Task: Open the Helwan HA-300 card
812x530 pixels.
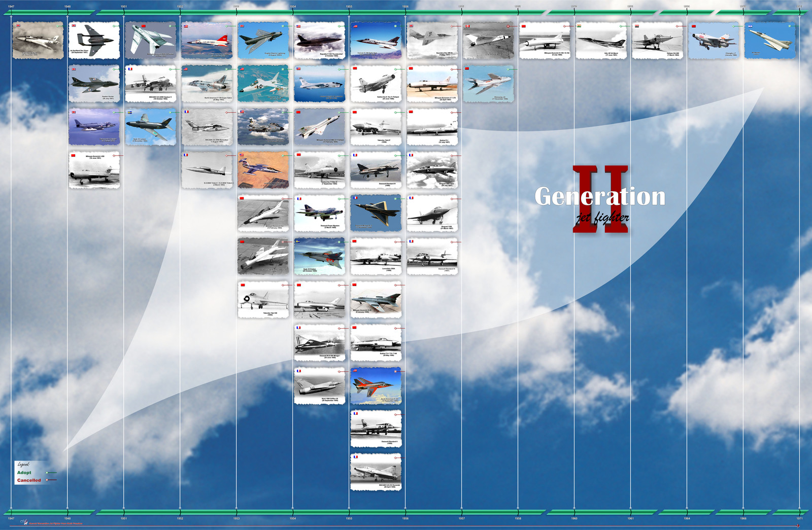Action: click(658, 40)
